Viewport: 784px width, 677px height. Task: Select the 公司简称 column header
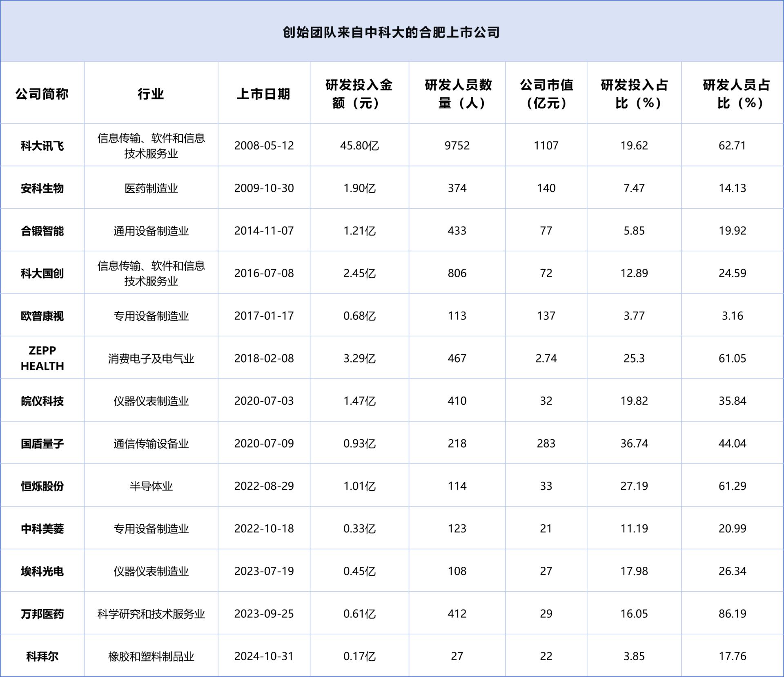coord(42,94)
